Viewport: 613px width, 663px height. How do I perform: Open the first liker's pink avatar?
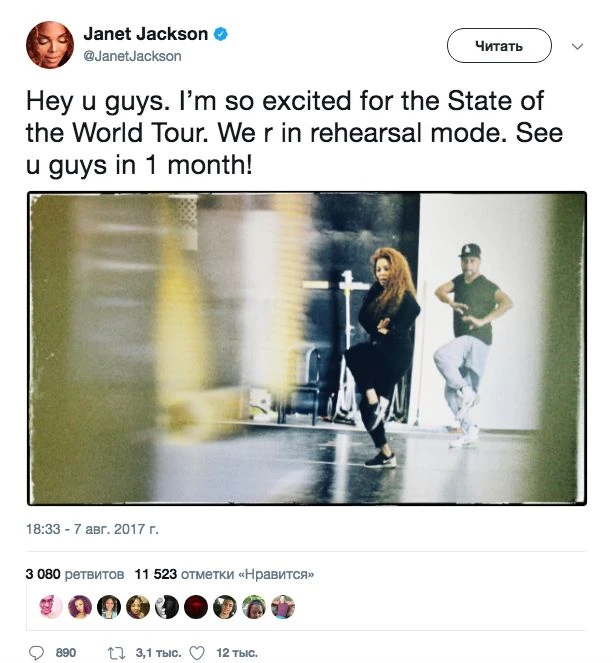point(50,607)
